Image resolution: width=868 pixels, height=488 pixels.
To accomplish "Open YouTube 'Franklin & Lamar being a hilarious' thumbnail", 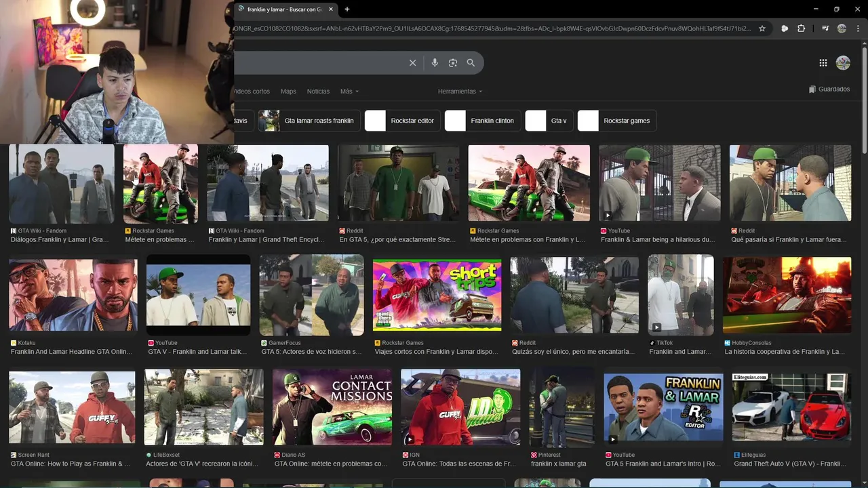I will point(660,183).
